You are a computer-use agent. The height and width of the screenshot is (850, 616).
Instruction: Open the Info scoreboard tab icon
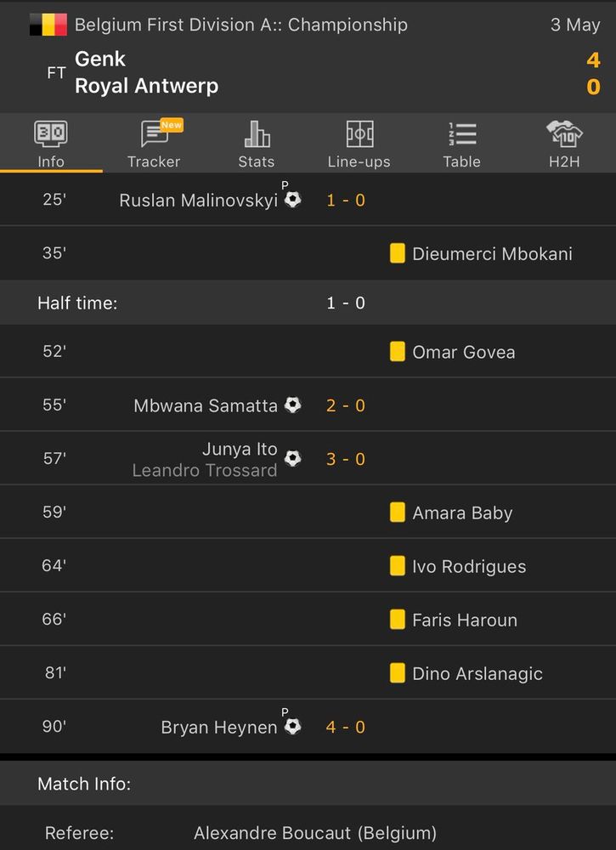[51, 133]
